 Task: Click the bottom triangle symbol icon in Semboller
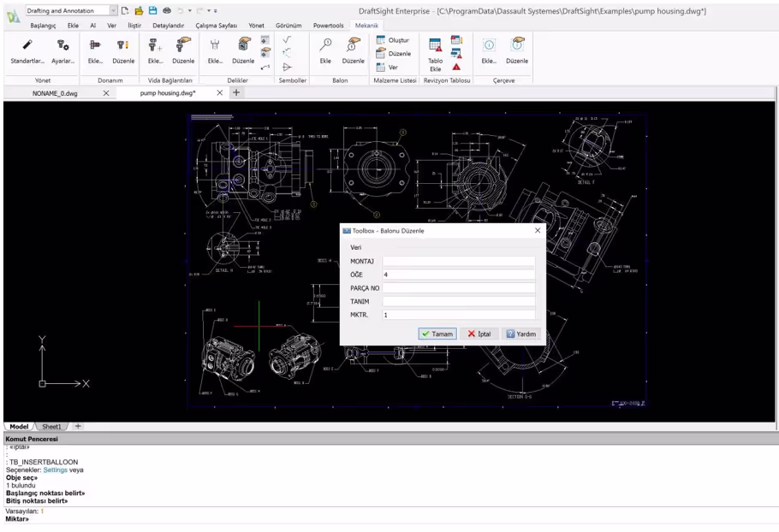coord(287,67)
